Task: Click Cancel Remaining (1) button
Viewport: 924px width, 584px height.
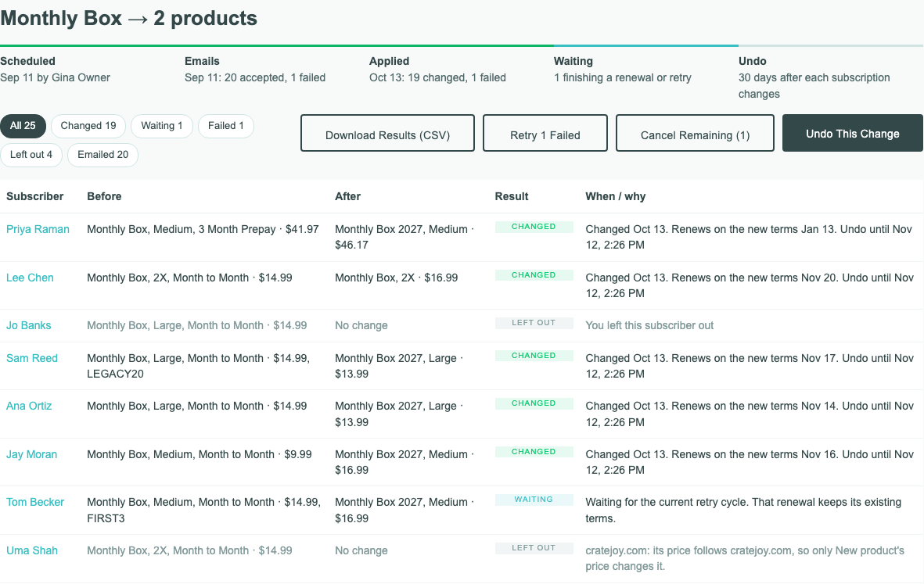Action: (x=695, y=133)
